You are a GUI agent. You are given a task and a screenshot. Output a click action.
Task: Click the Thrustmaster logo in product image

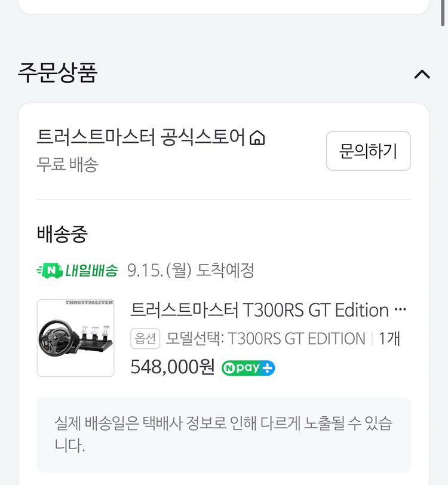89,303
